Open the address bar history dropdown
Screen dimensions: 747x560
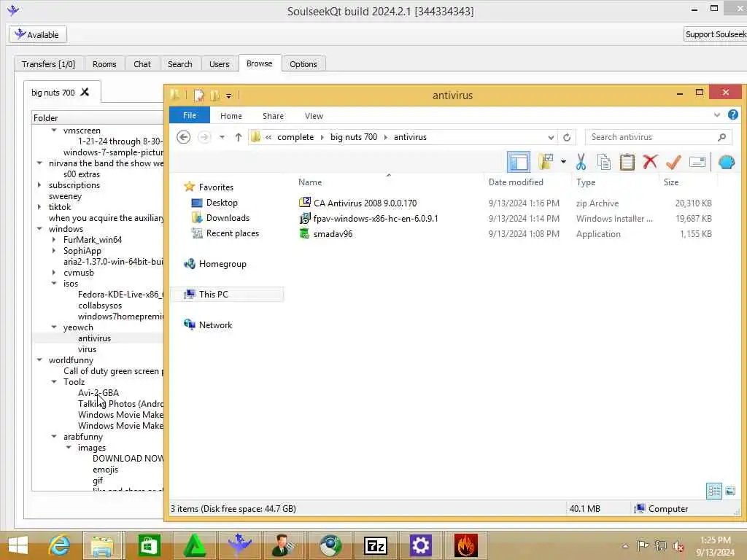[x=551, y=137]
